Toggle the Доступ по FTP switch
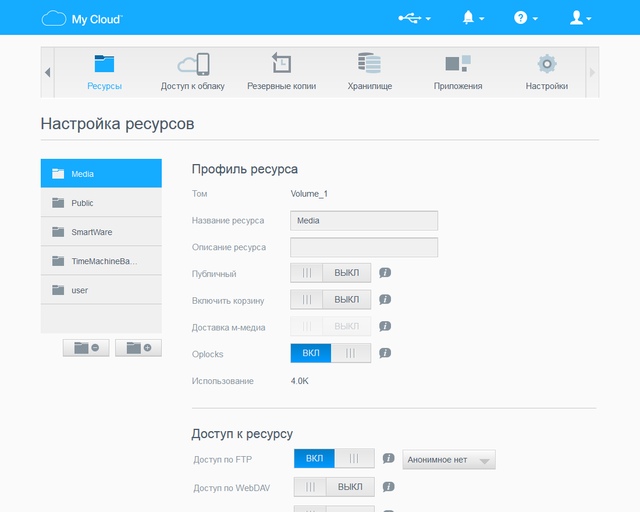Viewport: 640px width, 512px height. [334, 459]
